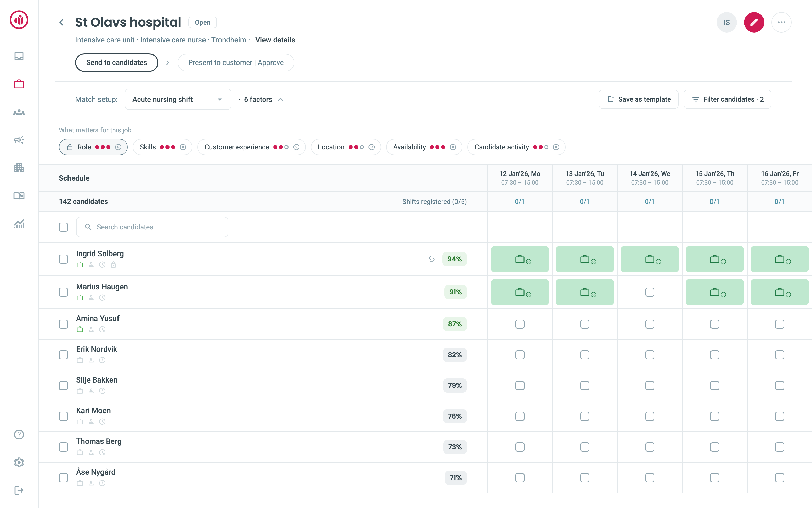Open the candidates group sidebar icon
The height and width of the screenshot is (508, 812).
(19, 112)
